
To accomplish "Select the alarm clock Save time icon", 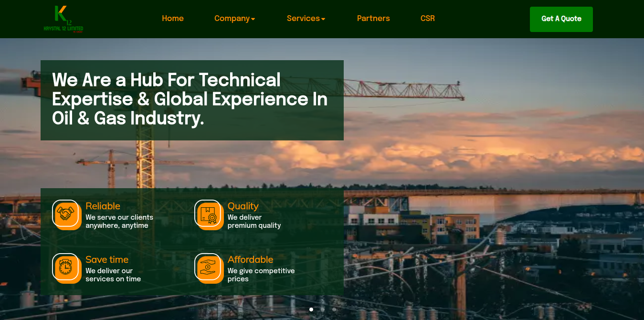I will (x=66, y=267).
